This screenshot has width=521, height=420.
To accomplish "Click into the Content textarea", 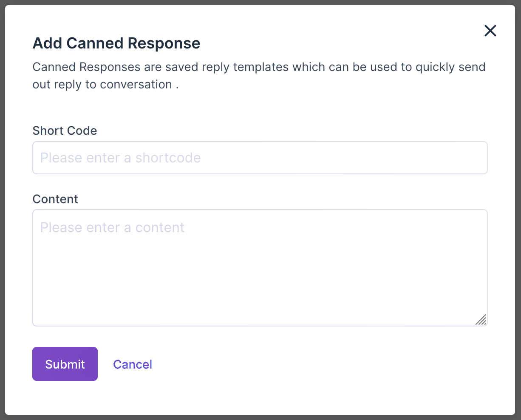I will coord(260,268).
